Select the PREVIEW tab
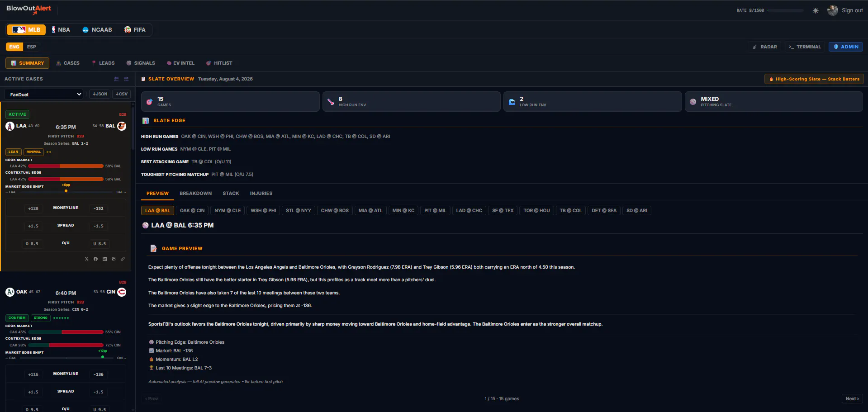This screenshot has height=412, width=868. click(x=157, y=194)
